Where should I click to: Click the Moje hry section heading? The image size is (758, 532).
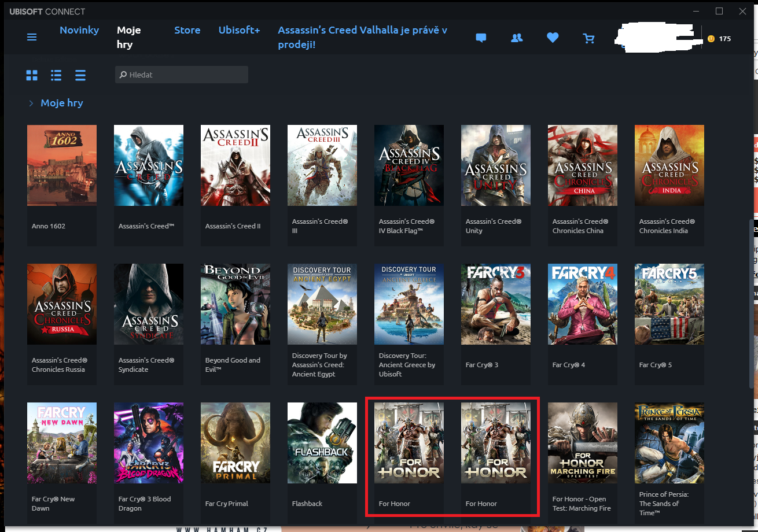pyautogui.click(x=62, y=103)
